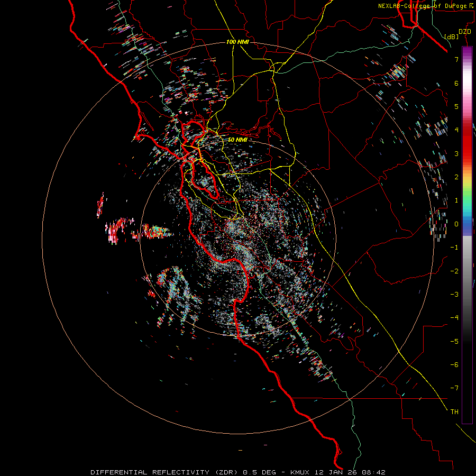Click the "2" value on the dB scale
Viewport: 476px width, 476px height.
(456, 177)
